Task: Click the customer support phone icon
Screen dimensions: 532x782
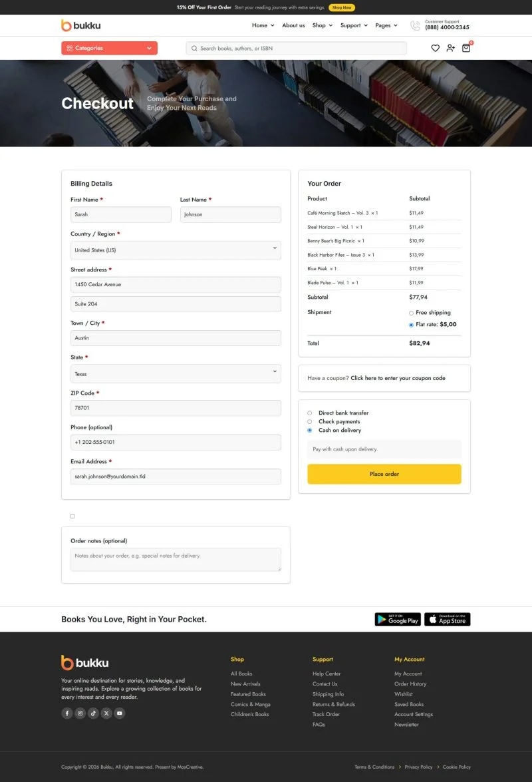Action: [415, 25]
